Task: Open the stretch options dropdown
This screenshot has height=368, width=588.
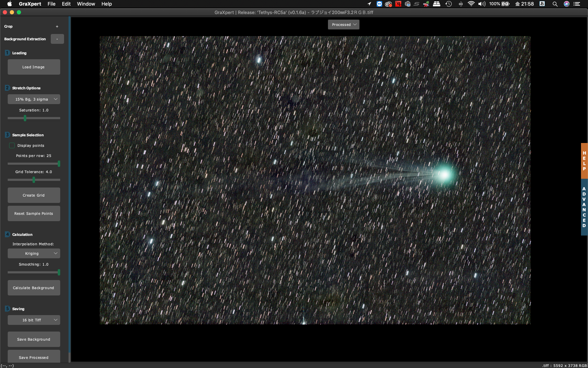Action: click(x=34, y=99)
